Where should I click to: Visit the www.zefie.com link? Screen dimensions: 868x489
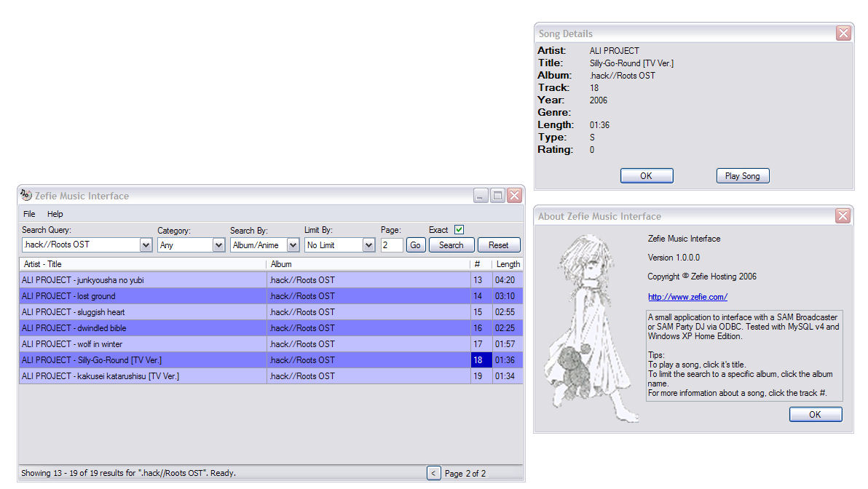click(687, 297)
